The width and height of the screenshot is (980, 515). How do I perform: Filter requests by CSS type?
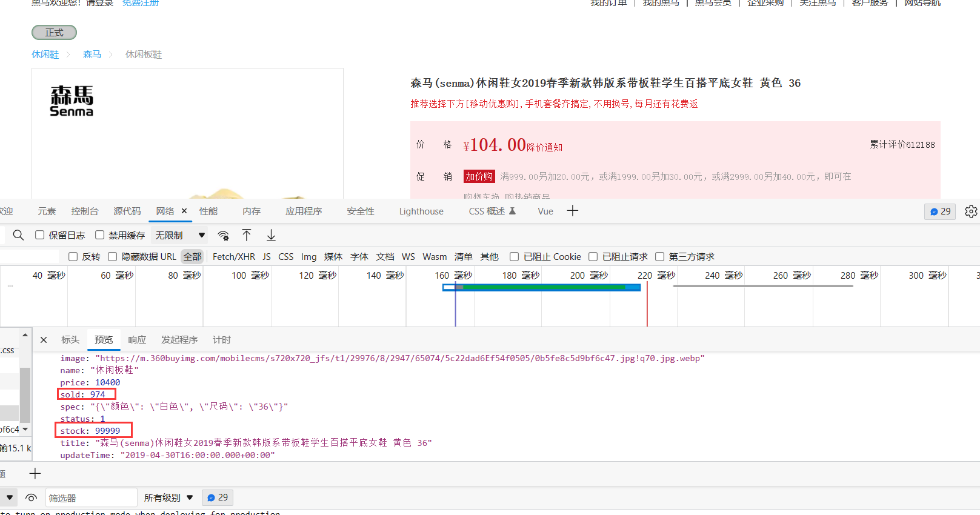tap(286, 257)
